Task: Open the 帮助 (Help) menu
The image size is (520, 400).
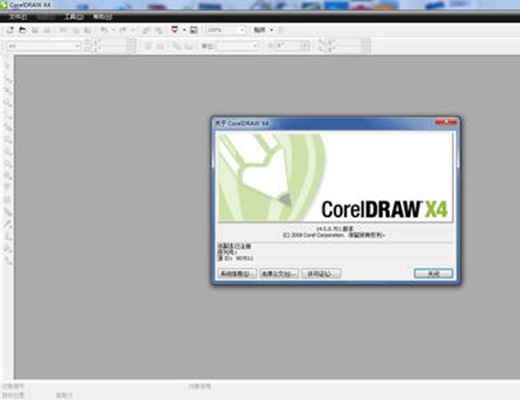Action: (102, 17)
